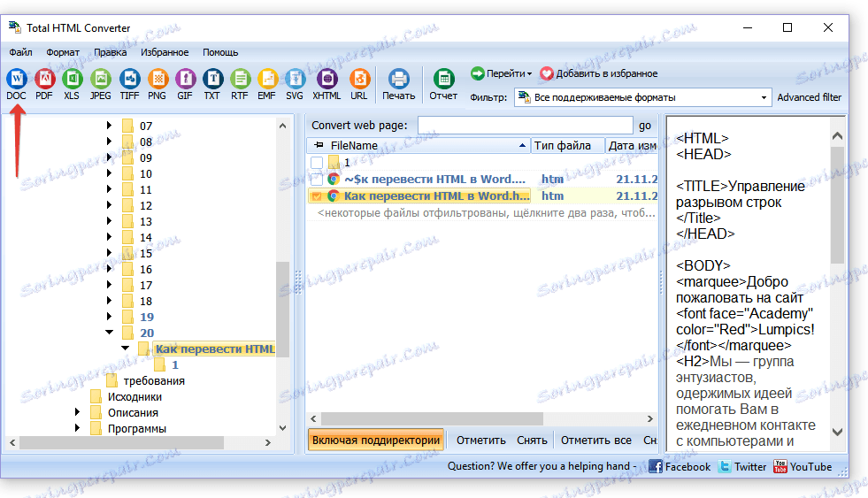Image resolution: width=868 pixels, height=498 pixels.
Task: Convert to TIFF format
Action: pyautogui.click(x=129, y=84)
